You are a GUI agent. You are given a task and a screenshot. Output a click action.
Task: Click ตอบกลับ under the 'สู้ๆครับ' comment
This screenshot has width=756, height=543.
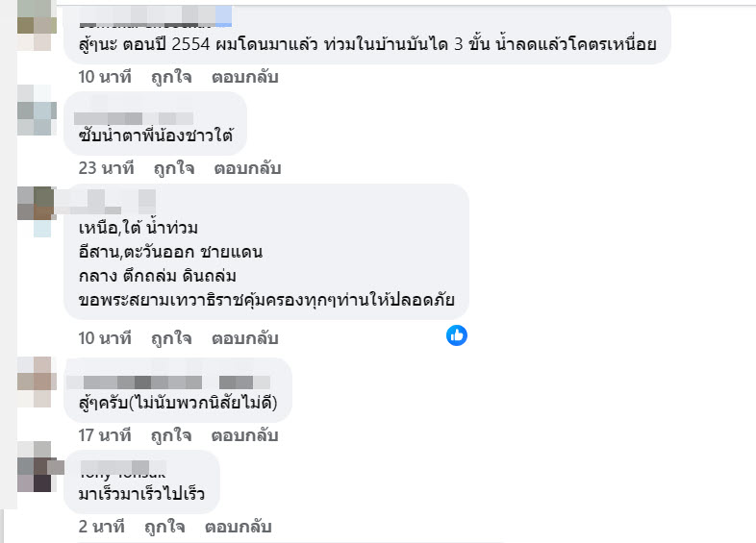pos(244,434)
